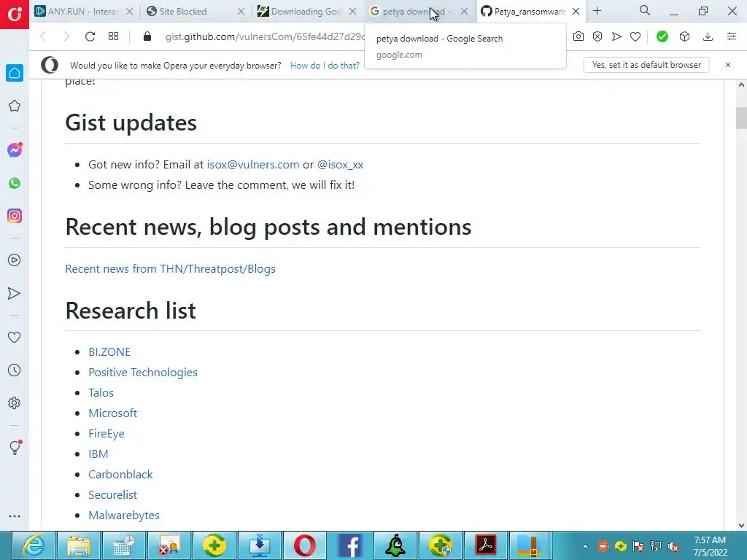Viewport: 747px width, 560px height.
Task: Open Facebook app in taskbar
Action: (x=350, y=545)
